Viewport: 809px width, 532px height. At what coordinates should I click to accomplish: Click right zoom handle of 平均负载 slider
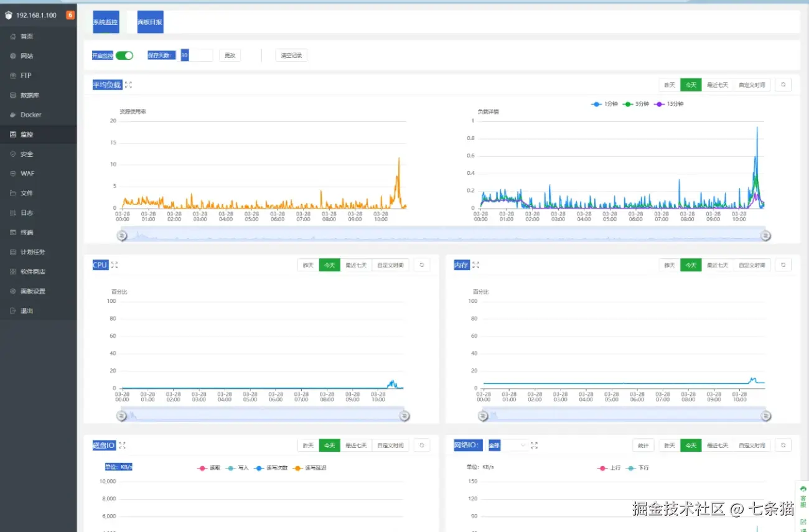766,235
